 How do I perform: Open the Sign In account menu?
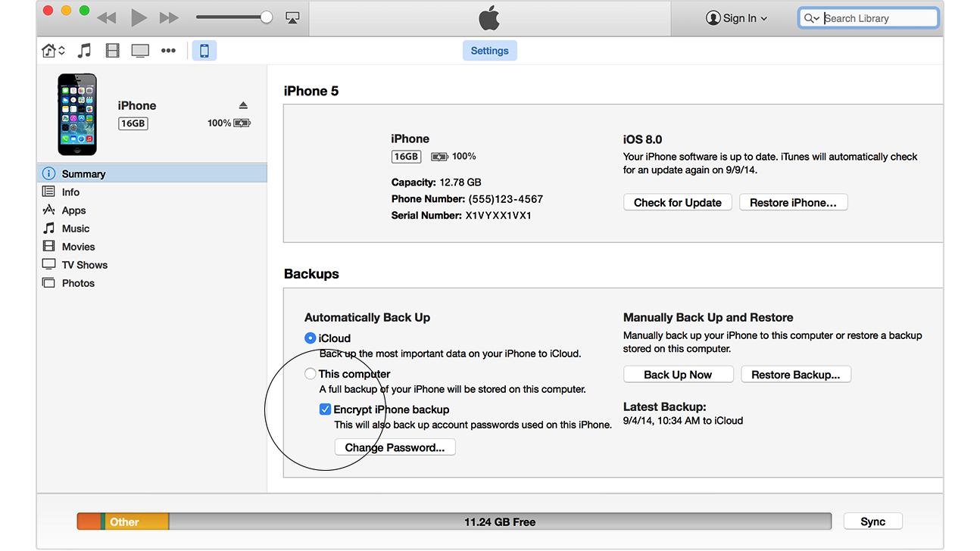(x=736, y=18)
